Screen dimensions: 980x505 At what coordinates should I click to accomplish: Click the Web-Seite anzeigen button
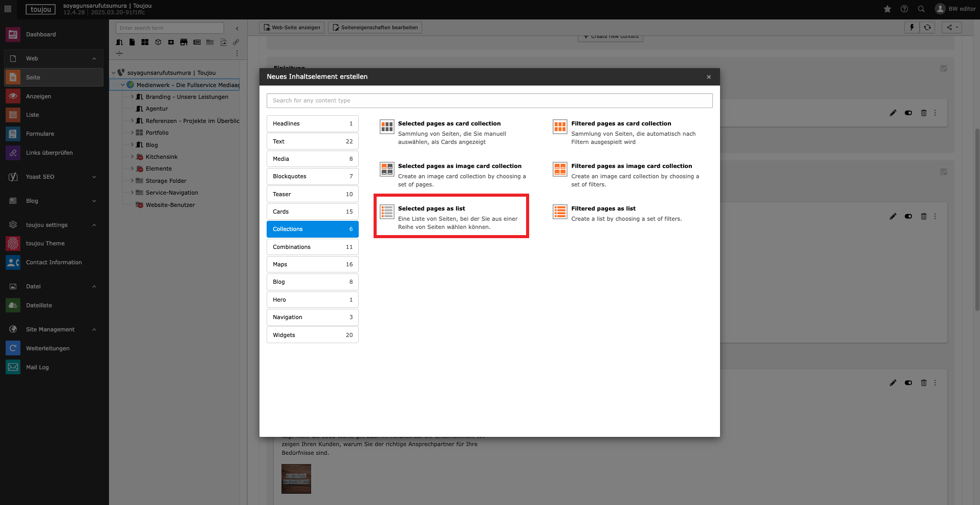pos(292,28)
